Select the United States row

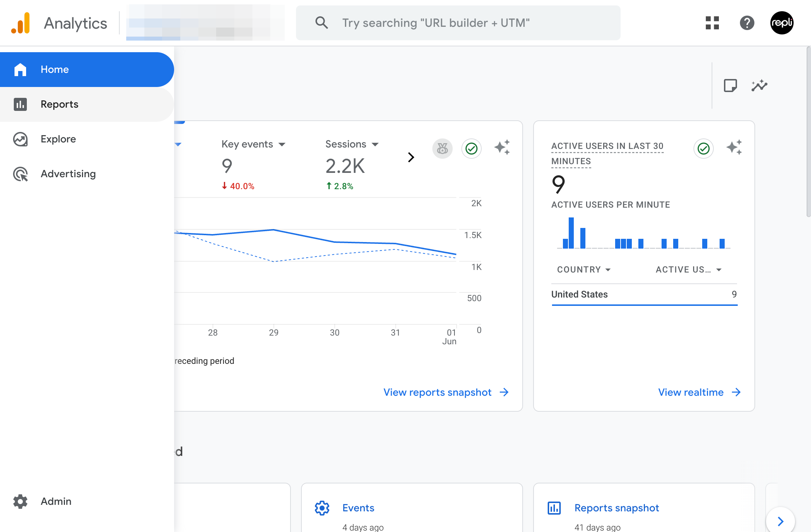pos(645,295)
